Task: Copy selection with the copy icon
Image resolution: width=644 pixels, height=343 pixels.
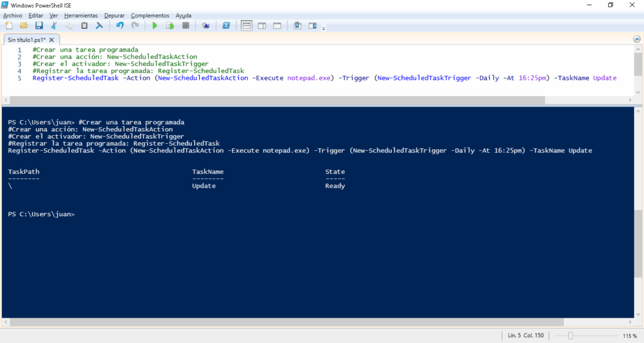Action: tap(69, 26)
